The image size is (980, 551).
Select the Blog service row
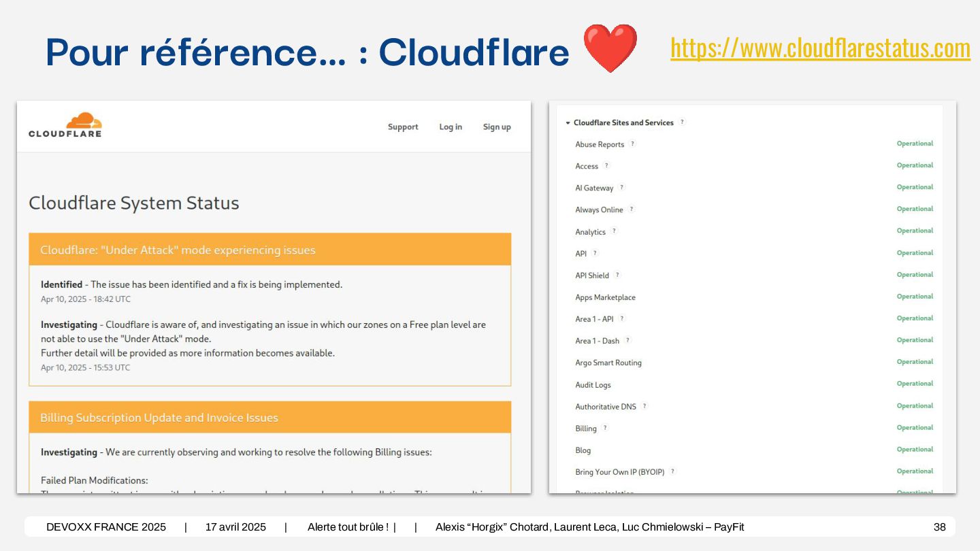[754, 450]
